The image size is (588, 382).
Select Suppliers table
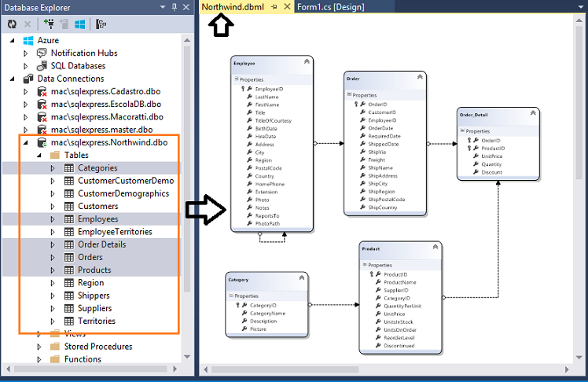coord(95,308)
